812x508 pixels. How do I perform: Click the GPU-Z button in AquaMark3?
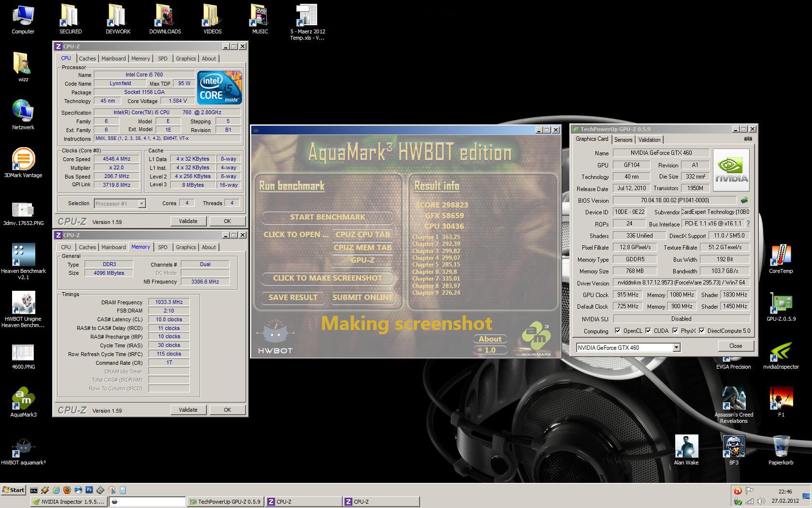362,260
